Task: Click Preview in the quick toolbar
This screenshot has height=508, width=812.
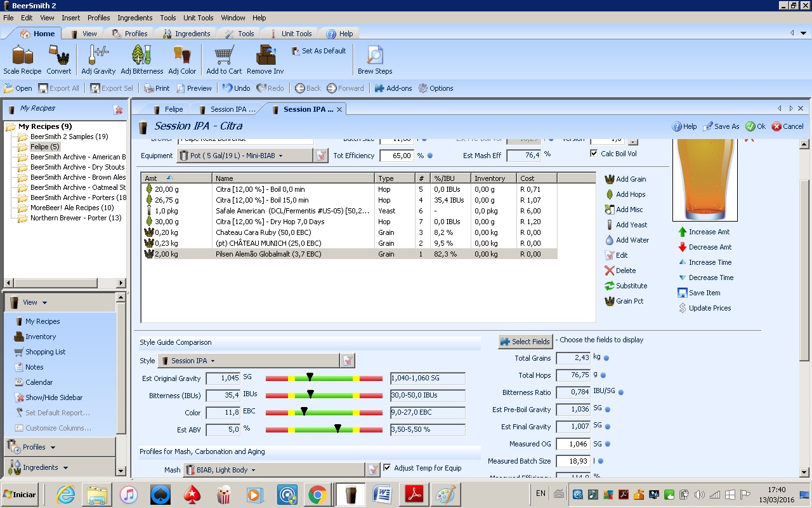Action: [194, 88]
